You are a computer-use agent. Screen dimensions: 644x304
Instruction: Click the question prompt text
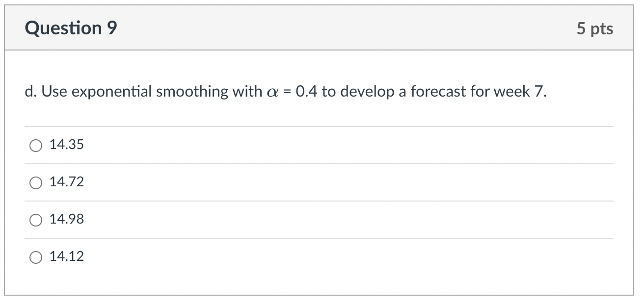point(284,91)
